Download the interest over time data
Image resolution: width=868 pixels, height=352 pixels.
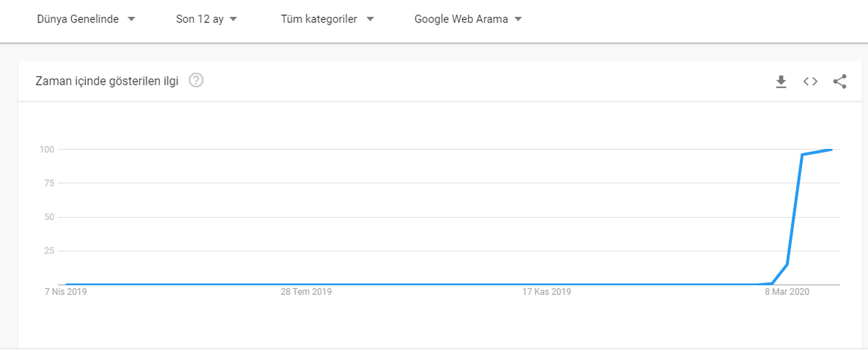click(781, 82)
